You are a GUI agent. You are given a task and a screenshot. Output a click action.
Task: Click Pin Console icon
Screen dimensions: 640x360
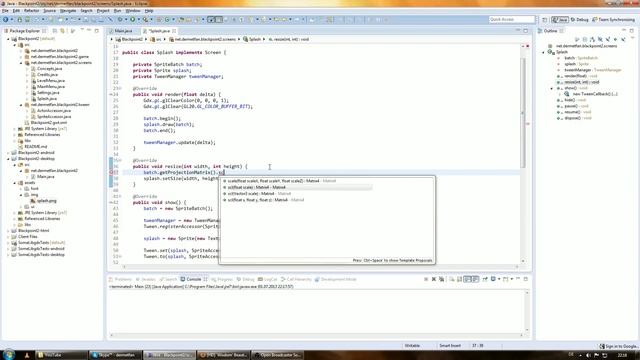[x=485, y=279]
